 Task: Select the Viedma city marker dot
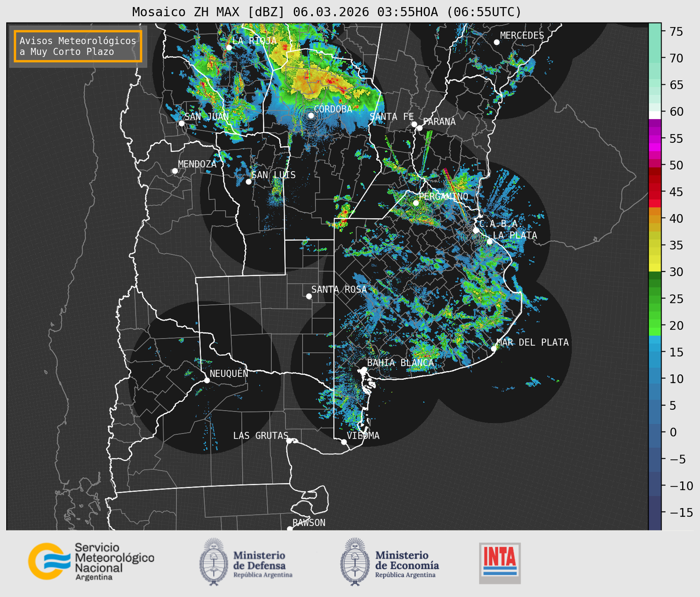click(x=344, y=442)
